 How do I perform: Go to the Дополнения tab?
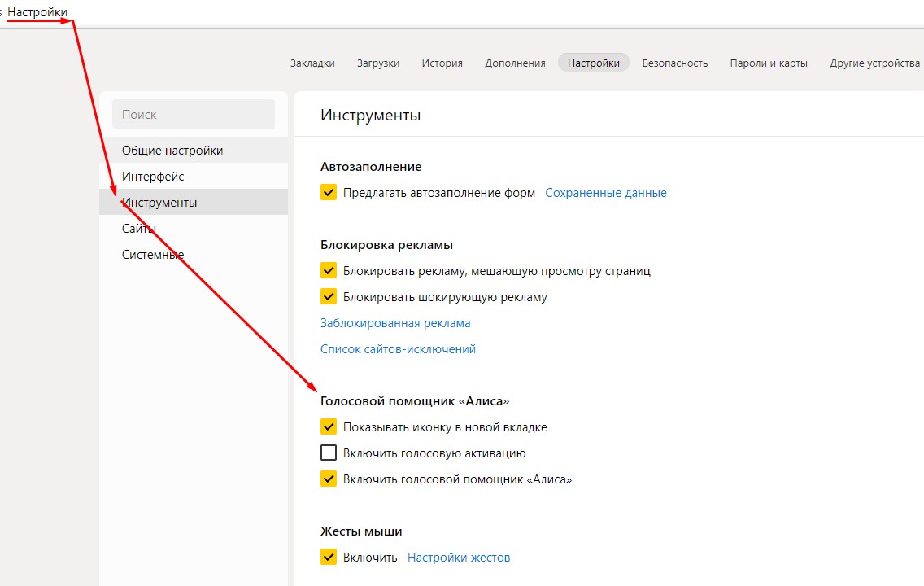point(515,63)
